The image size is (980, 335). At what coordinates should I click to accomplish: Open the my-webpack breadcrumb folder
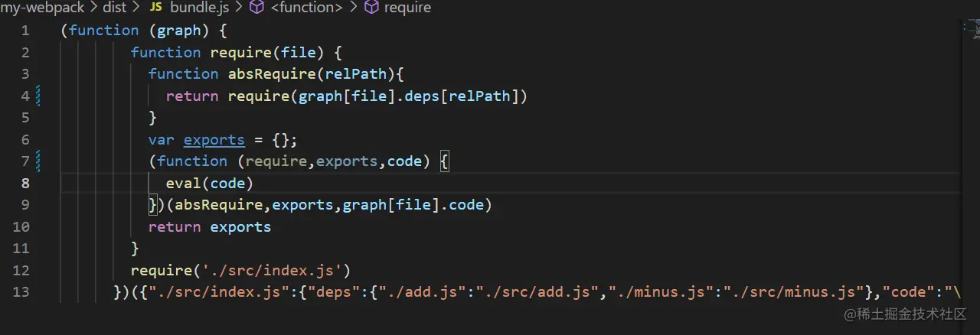42,8
